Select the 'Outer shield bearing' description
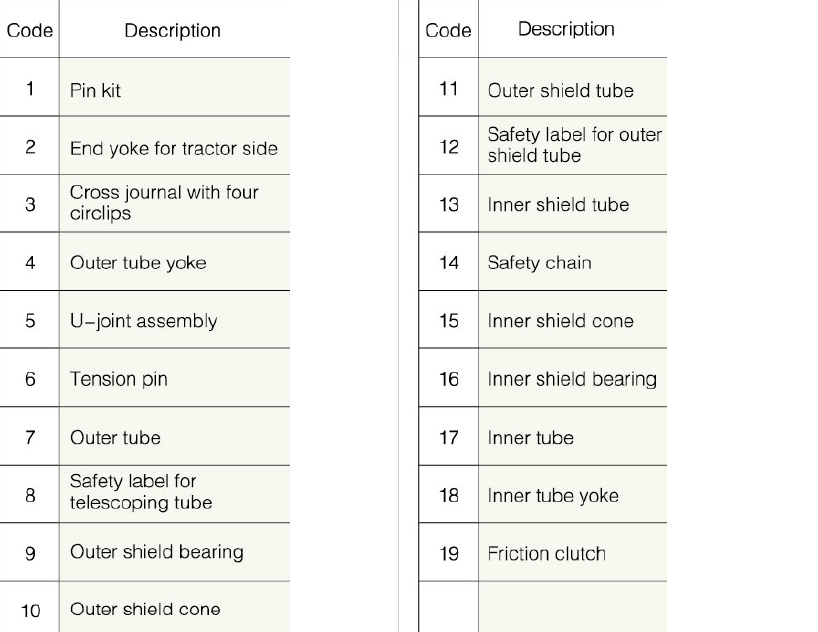 pos(156,552)
